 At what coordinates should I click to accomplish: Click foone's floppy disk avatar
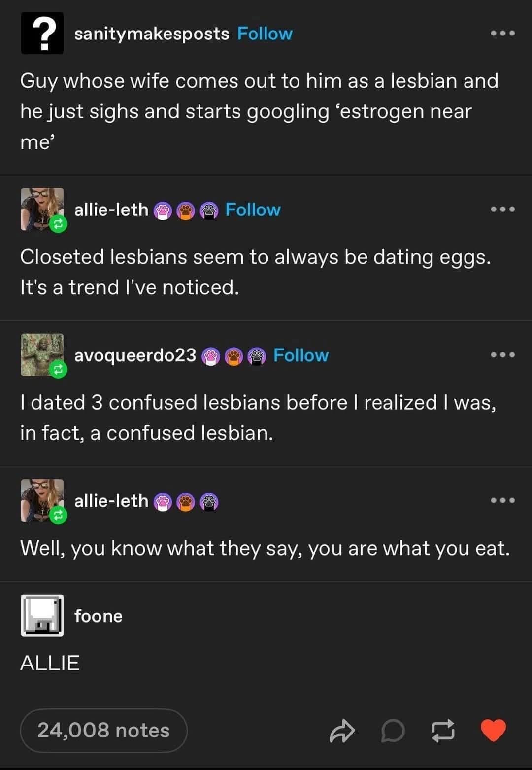(42, 616)
